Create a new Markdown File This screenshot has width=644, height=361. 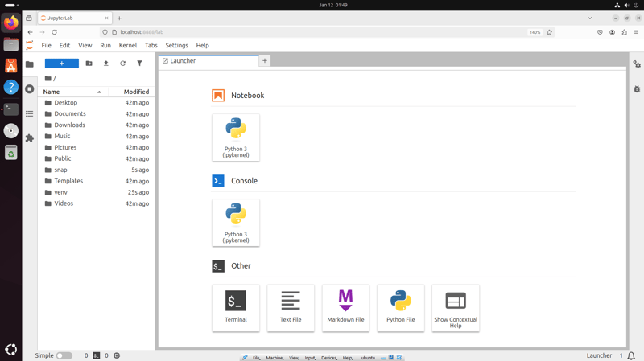coord(345,307)
